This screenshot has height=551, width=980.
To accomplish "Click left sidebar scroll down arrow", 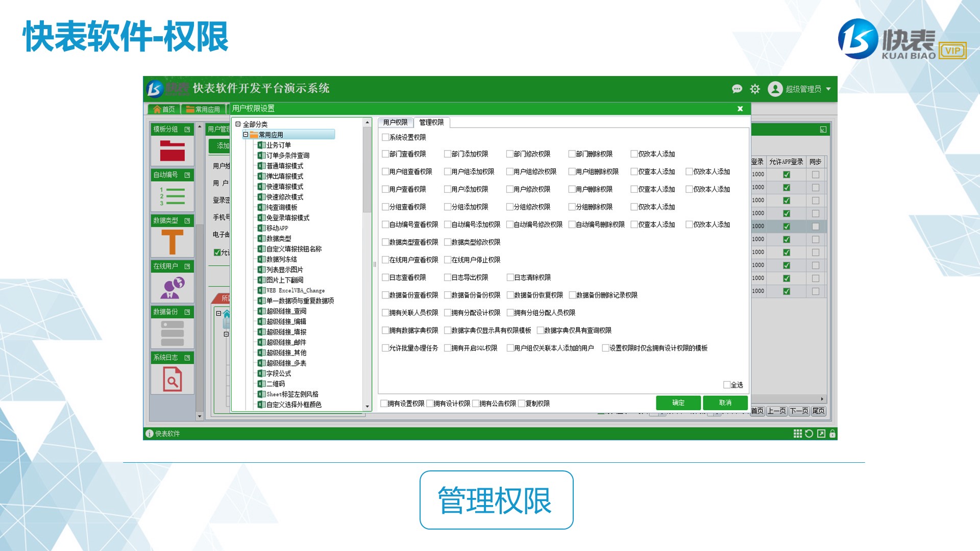I will tap(200, 416).
